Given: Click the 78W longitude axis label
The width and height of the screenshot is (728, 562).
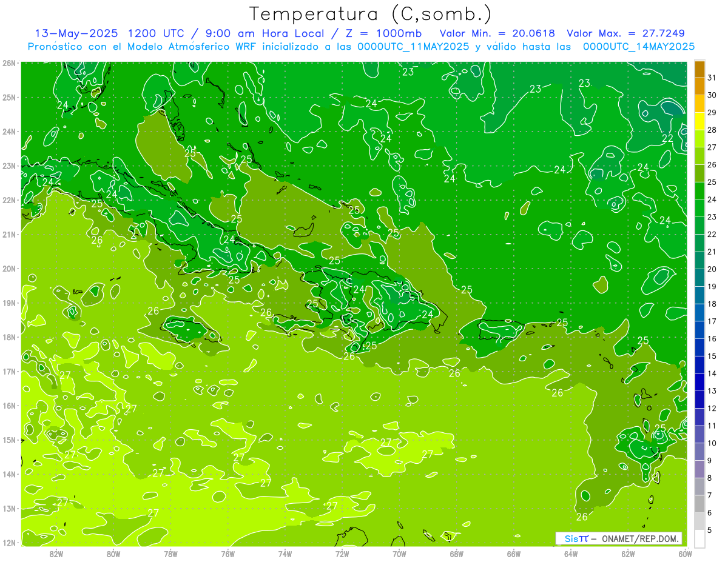Looking at the screenshot, I should (170, 554).
